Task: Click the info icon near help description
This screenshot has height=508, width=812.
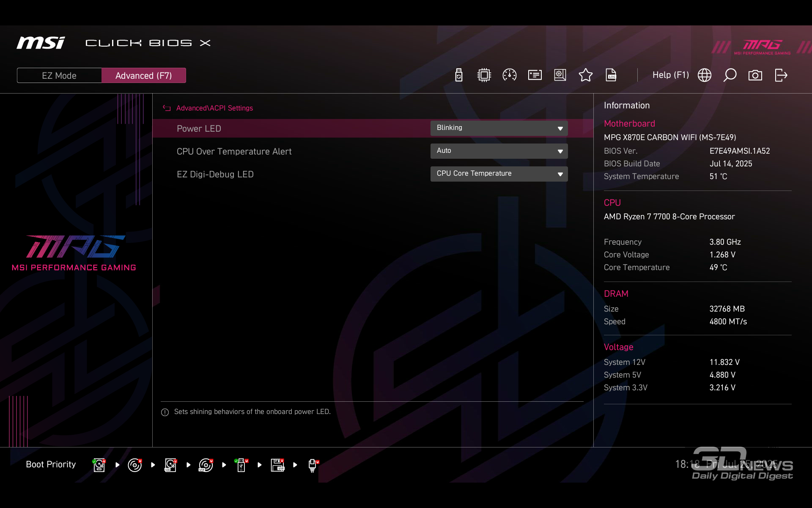Action: (x=165, y=412)
